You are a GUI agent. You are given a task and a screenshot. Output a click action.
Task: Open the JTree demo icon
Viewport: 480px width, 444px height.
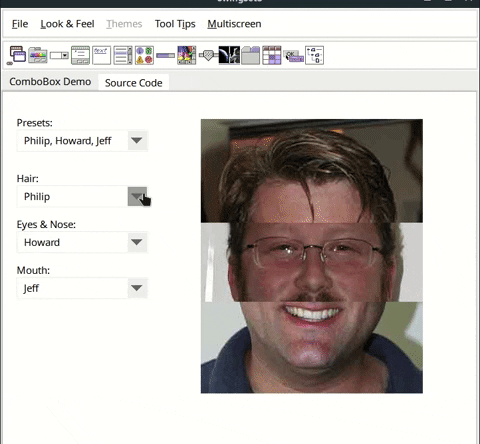[x=315, y=55]
